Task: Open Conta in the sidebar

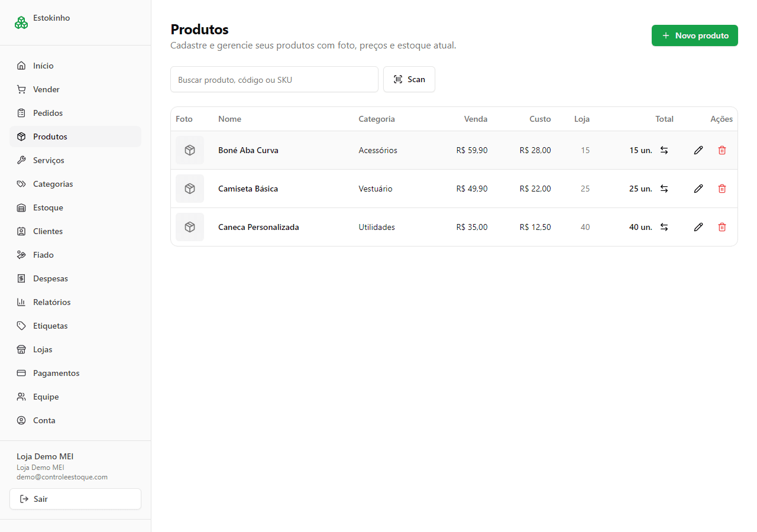Action: click(75, 420)
